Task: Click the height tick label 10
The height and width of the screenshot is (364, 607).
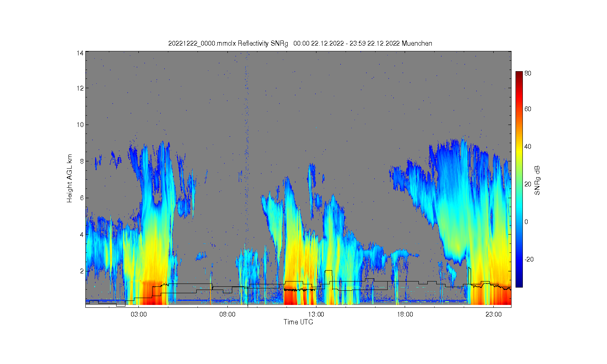Action: (x=80, y=125)
